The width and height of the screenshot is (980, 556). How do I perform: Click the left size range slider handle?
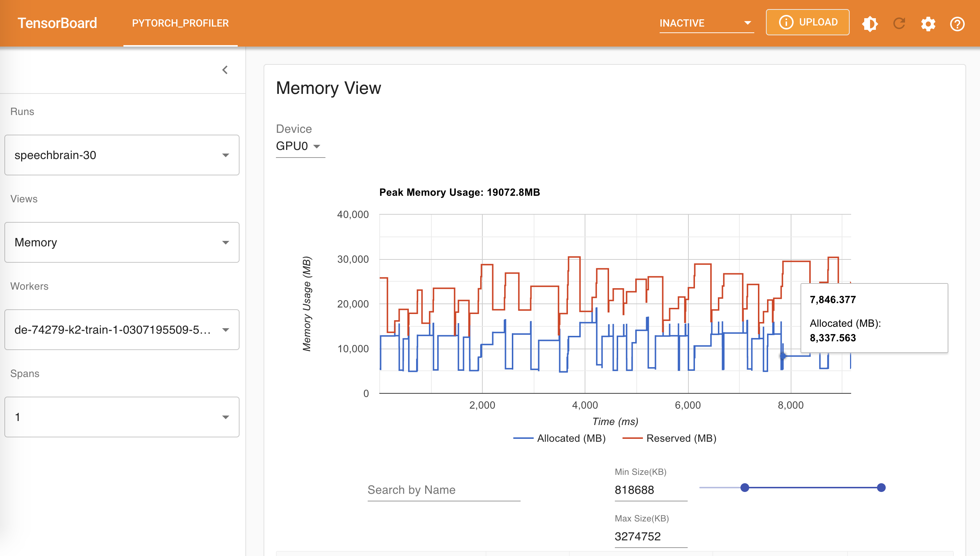pos(744,488)
